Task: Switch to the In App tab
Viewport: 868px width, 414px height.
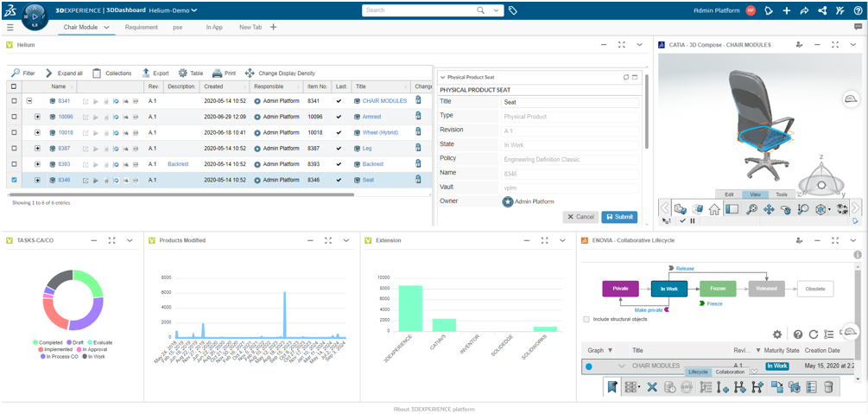Action: tap(214, 27)
